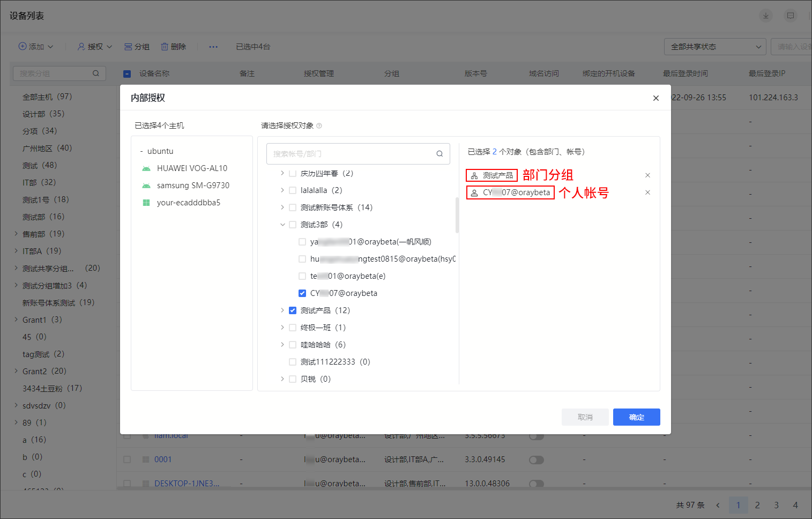Screen dimensions: 812x519
Task: Check the lalalalla department checkbox
Action: 293,190
